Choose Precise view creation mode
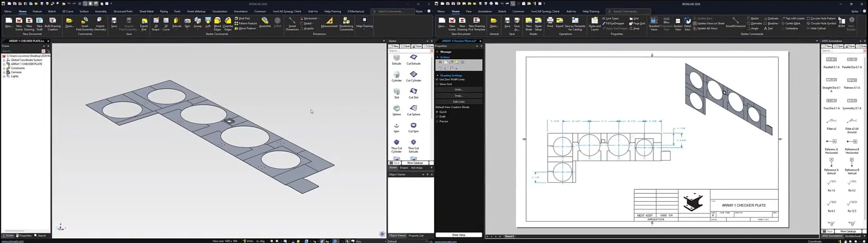This screenshot has height=243, width=868. click(437, 121)
